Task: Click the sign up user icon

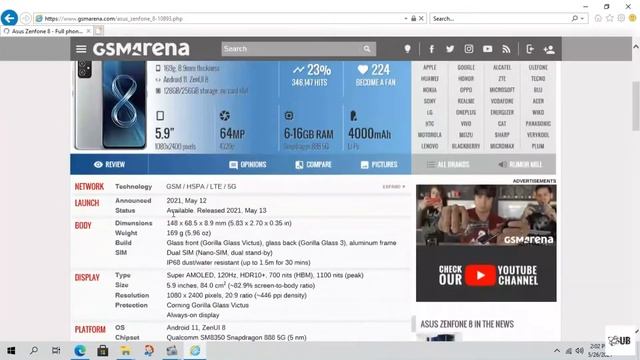Action: click(549, 49)
